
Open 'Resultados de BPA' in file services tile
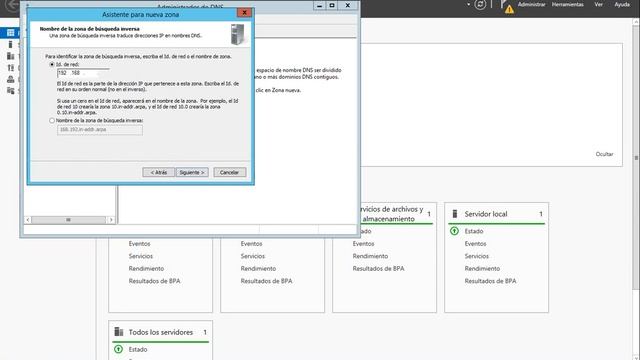click(x=378, y=269)
